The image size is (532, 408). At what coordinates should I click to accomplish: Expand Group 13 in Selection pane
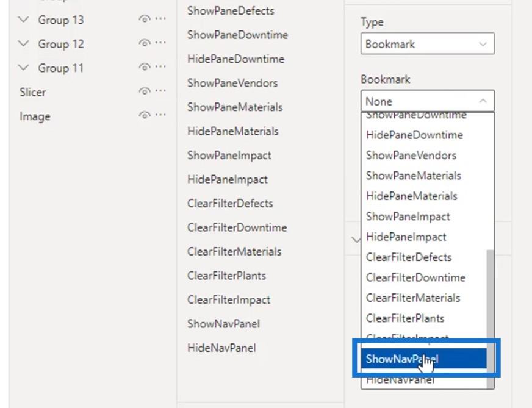tap(23, 20)
